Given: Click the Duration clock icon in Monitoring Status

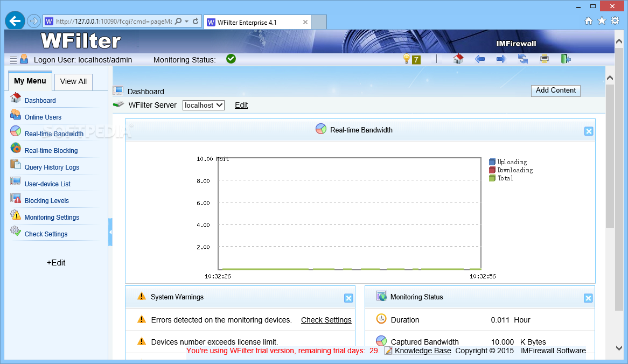Looking at the screenshot, I should 381,319.
